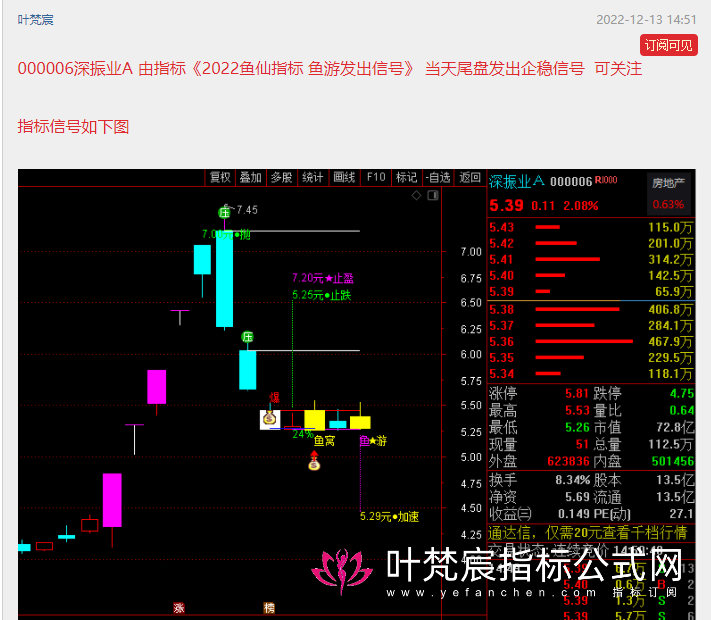Screen dimensions: 711x620
Task: Click the diamond icon in the chart corner
Action: point(416,195)
